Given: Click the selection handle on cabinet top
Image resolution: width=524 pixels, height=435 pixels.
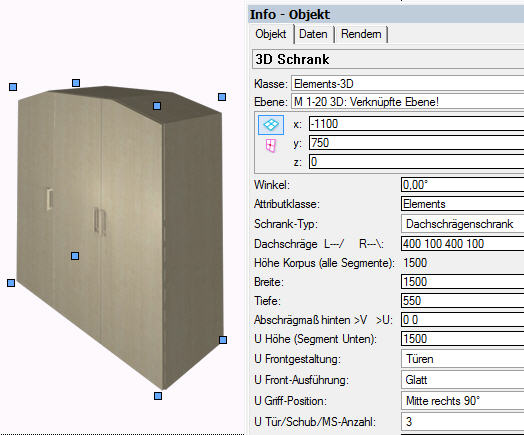Looking at the screenshot, I should (x=157, y=106).
